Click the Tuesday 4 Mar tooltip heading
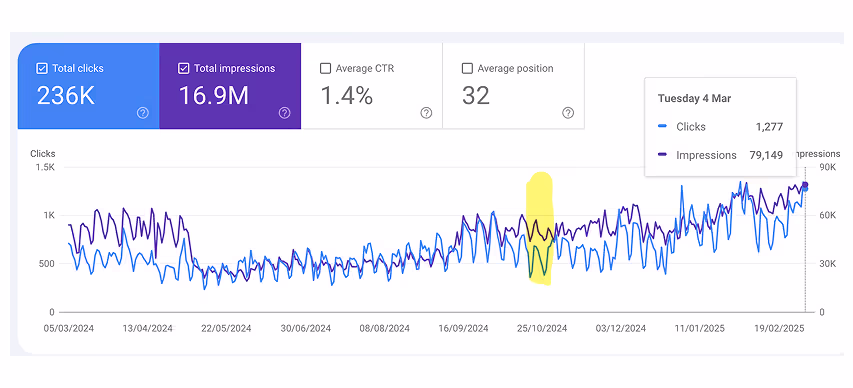The width and height of the screenshot is (853, 388). [x=694, y=98]
